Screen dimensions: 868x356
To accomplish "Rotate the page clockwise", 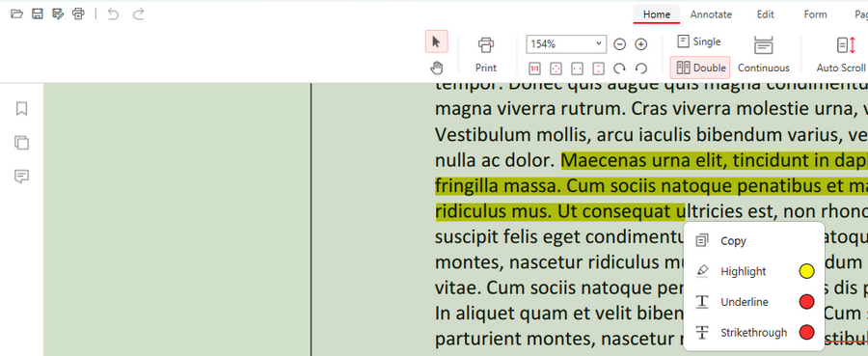I will click(619, 68).
